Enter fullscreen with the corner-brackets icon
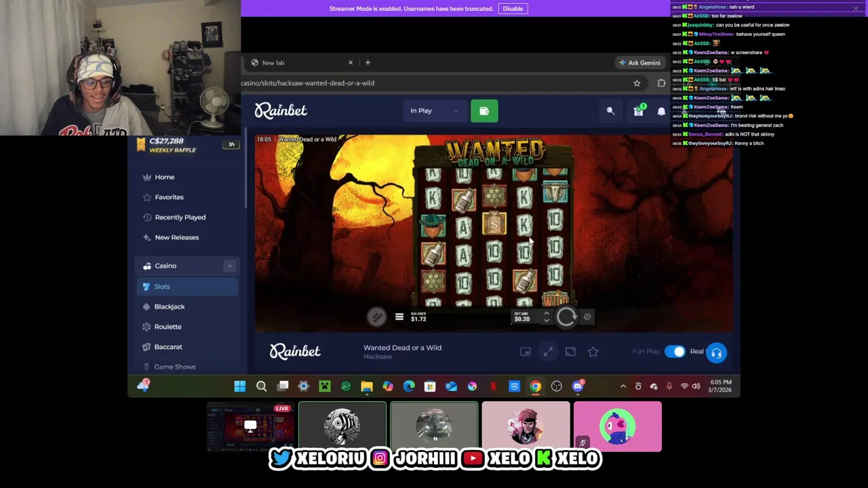Image resolution: width=868 pixels, height=488 pixels. [x=570, y=352]
